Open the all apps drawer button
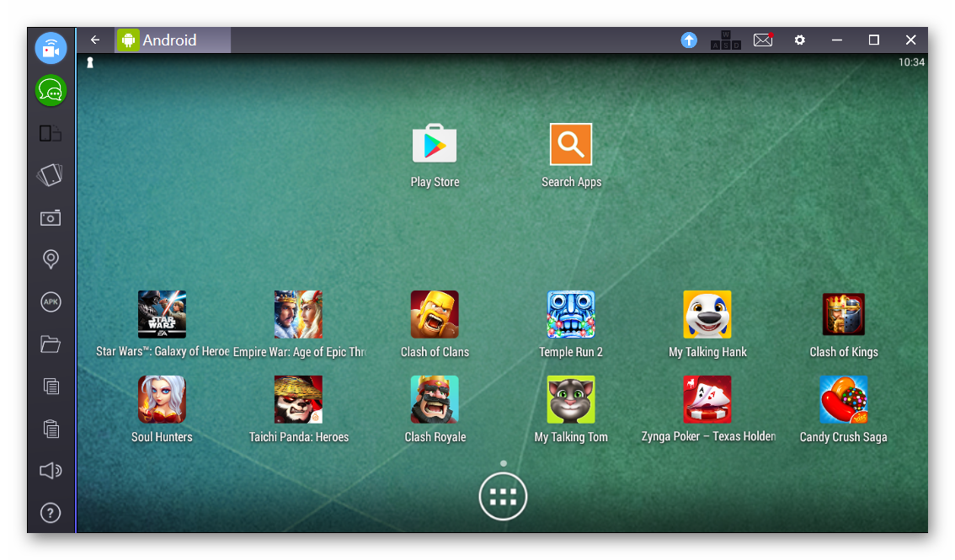The width and height of the screenshot is (955, 560). click(503, 497)
